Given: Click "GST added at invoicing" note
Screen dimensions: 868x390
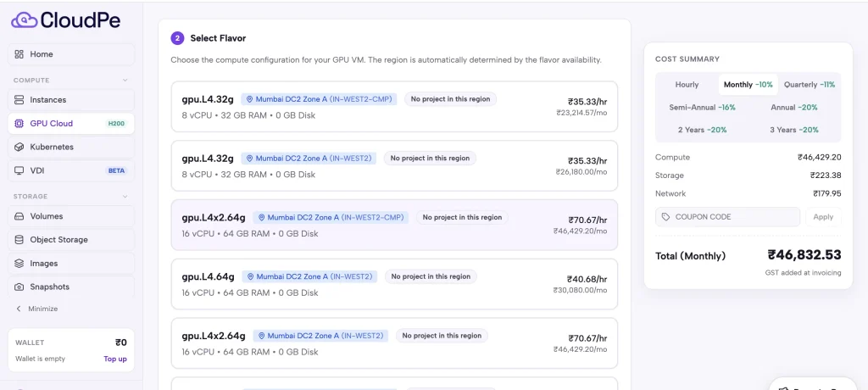Looking at the screenshot, I should (x=804, y=272).
